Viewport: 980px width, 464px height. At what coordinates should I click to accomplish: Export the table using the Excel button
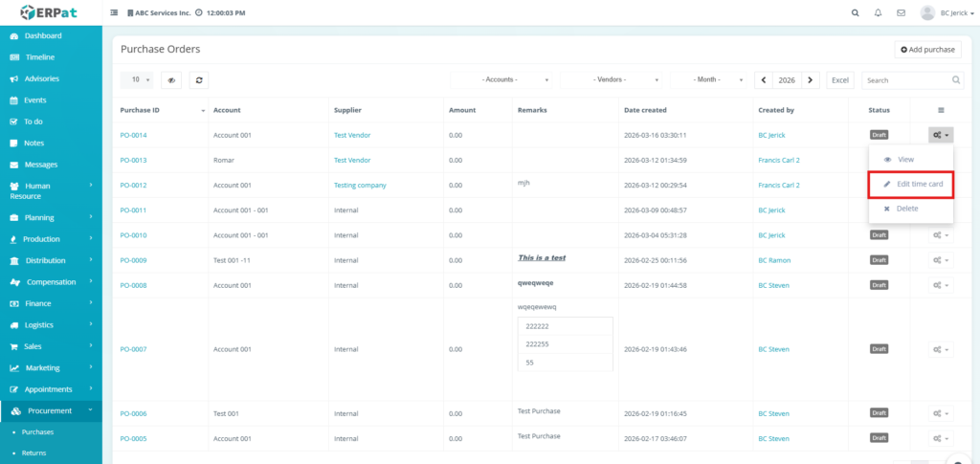[840, 80]
